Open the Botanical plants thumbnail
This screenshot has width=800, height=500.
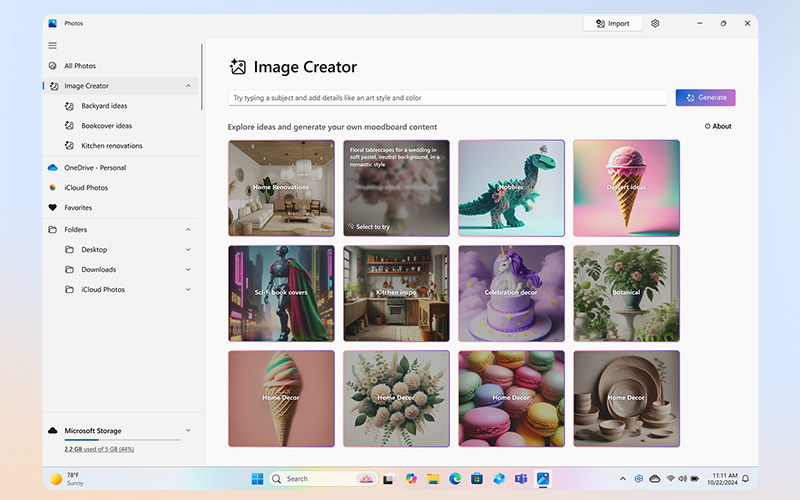(626, 293)
